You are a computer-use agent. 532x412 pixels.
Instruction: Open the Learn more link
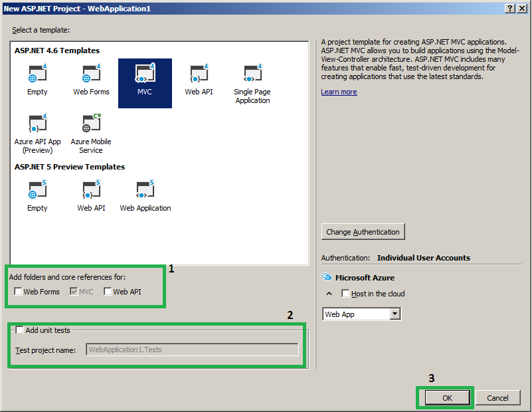339,92
